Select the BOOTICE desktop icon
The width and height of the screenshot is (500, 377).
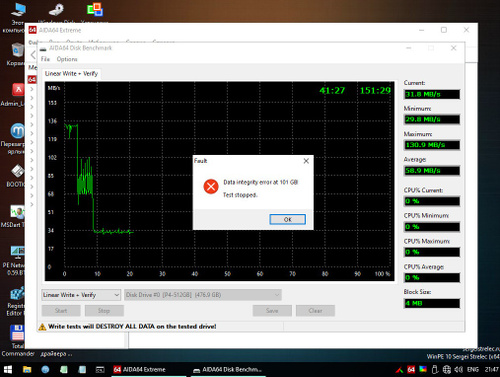(17, 171)
